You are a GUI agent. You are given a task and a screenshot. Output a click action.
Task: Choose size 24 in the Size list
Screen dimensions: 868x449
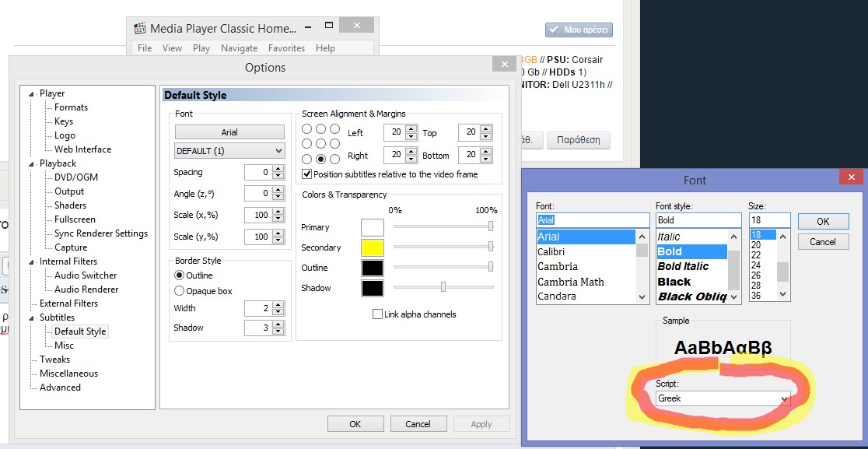[756, 265]
